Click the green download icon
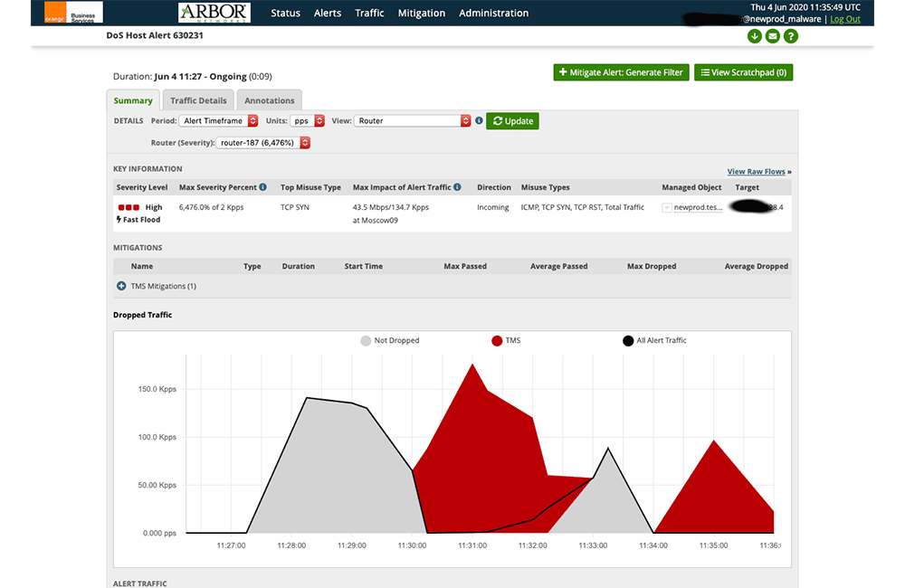 [x=755, y=36]
